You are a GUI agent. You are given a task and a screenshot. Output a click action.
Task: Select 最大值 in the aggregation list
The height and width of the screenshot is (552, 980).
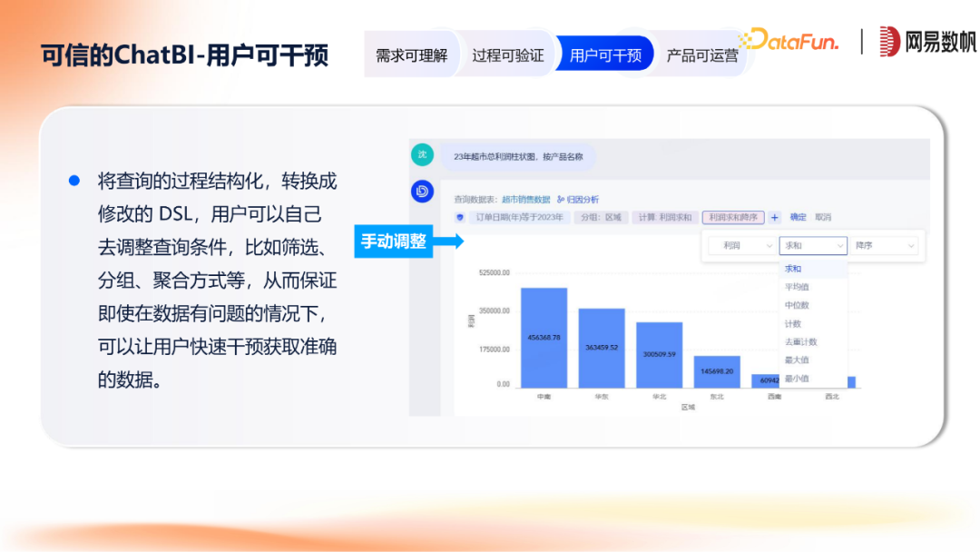tap(813, 360)
